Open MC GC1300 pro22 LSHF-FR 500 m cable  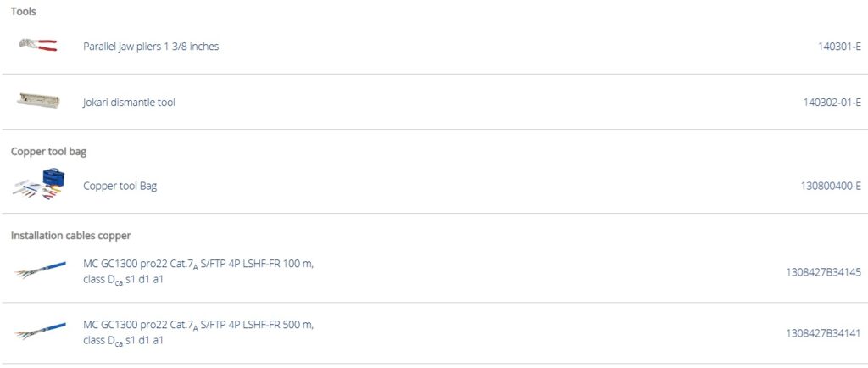198,325
